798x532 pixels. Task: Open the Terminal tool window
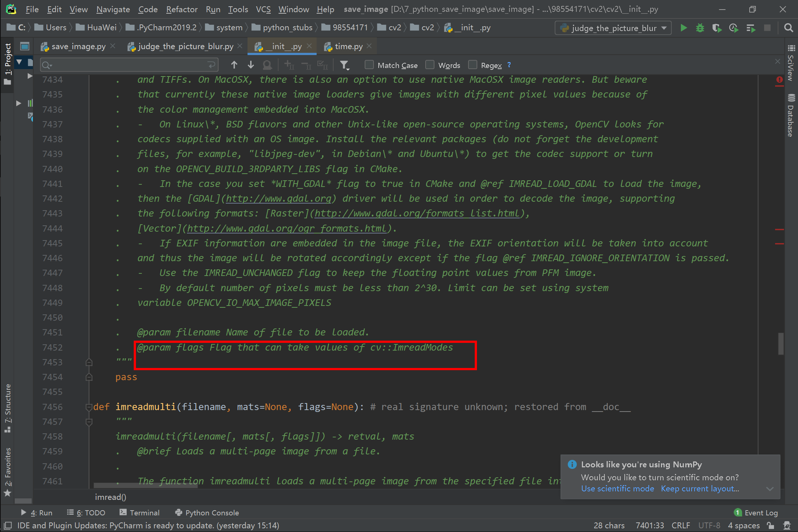(x=140, y=513)
